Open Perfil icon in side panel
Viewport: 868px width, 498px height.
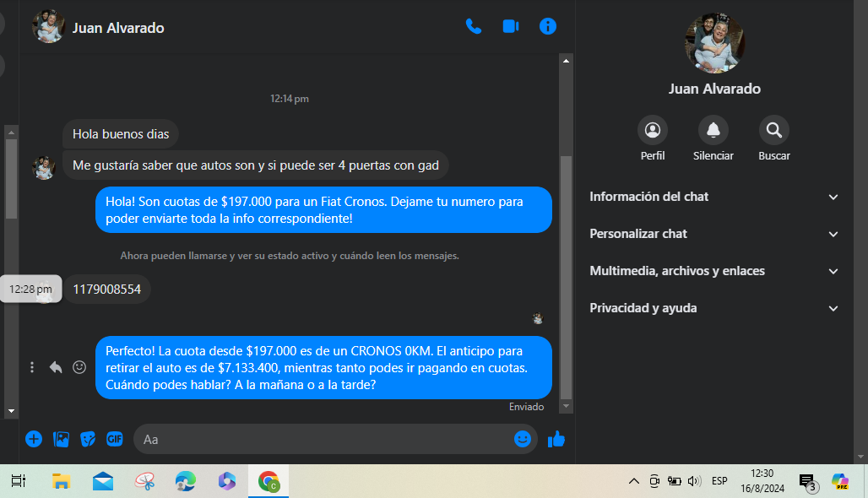pos(653,130)
